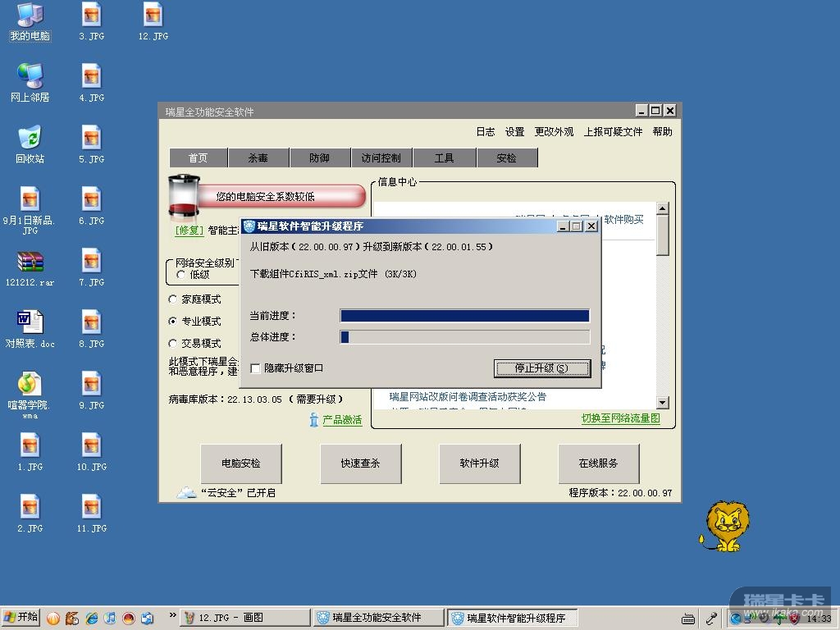Click the Windows 开始 start button

(21, 618)
